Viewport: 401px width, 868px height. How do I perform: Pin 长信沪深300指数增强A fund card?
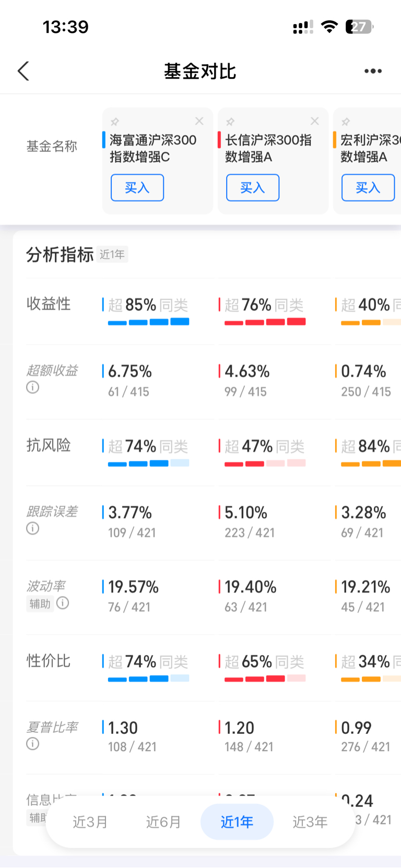pyautogui.click(x=230, y=122)
